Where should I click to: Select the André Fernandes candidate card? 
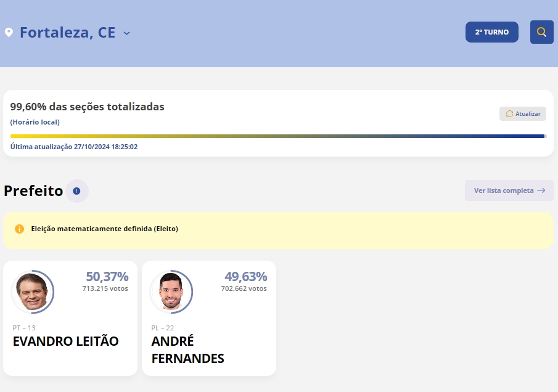tap(208, 317)
